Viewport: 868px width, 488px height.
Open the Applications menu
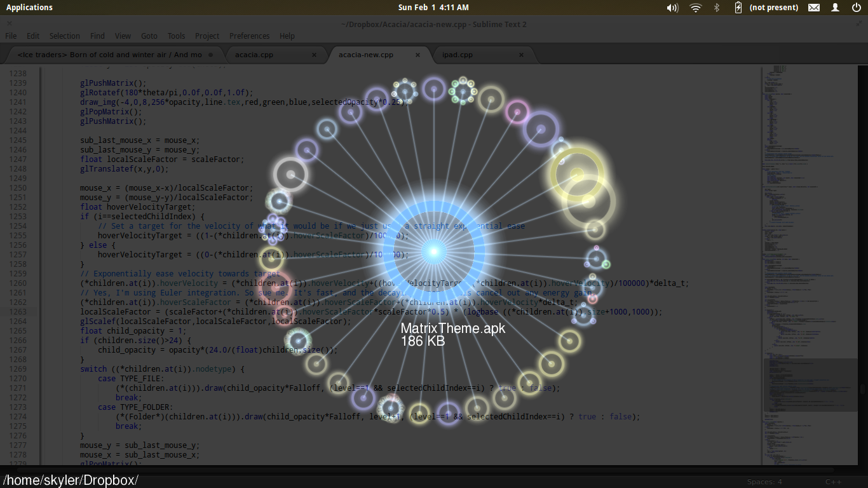[29, 8]
